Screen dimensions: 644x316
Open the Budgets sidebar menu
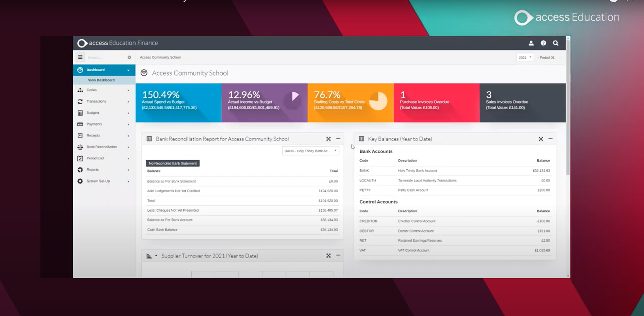(93, 113)
